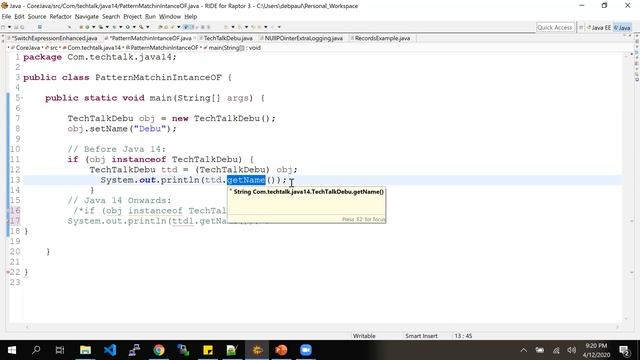Open the RecordsExample.java tab
Image resolution: width=640 pixels, height=360 pixels.
pos(382,38)
